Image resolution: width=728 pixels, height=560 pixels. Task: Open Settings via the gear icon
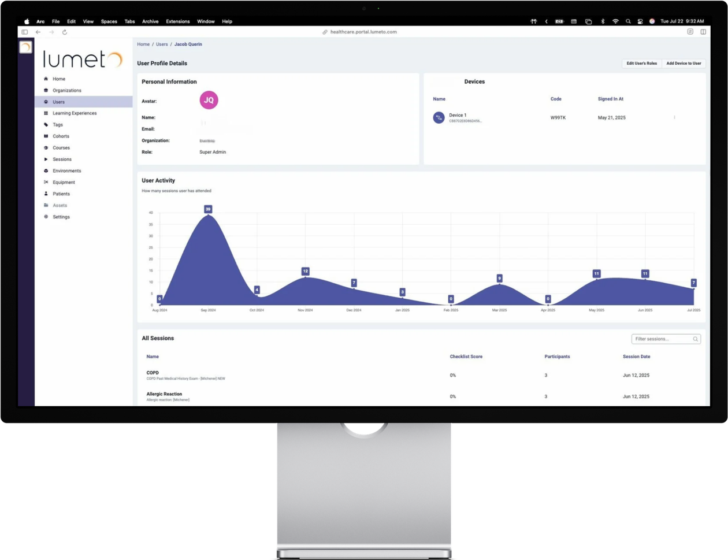46,217
